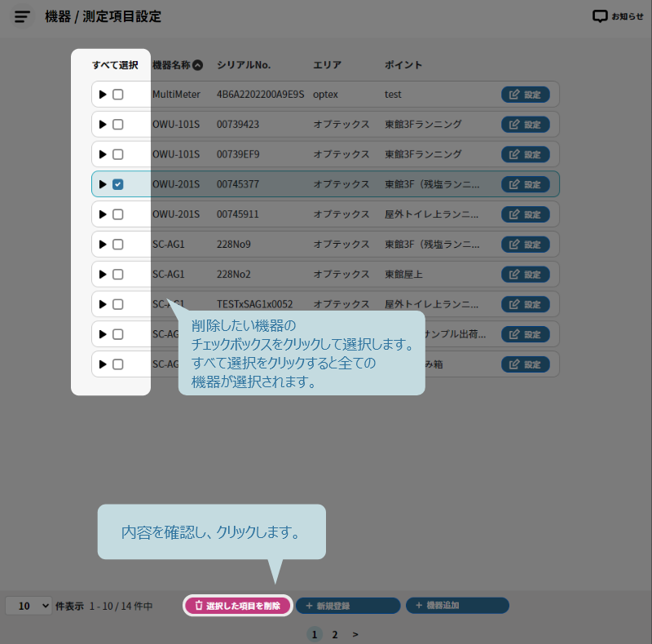The width and height of the screenshot is (652, 644).
Task: Click 1 - 10 / 14 件中 count text
Action: (x=121, y=607)
